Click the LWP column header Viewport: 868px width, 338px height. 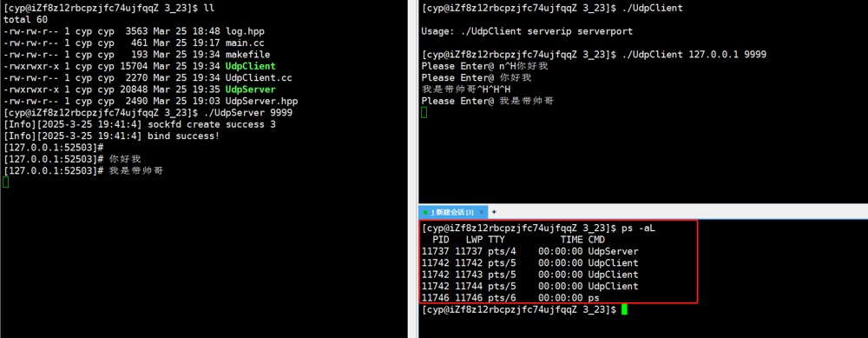click(475, 239)
